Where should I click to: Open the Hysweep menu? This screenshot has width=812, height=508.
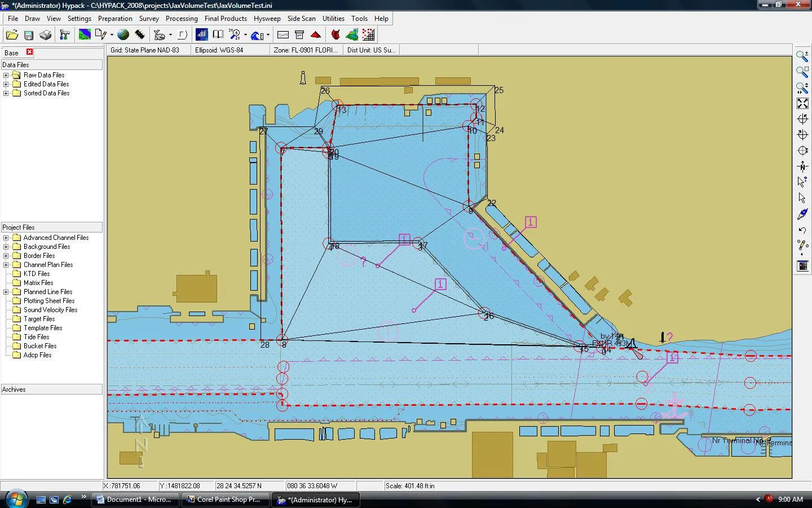[x=267, y=19]
